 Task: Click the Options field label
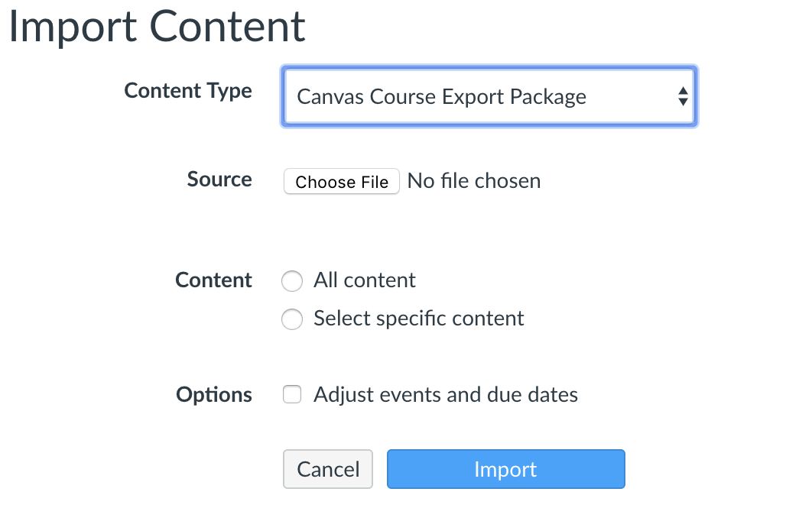click(214, 395)
